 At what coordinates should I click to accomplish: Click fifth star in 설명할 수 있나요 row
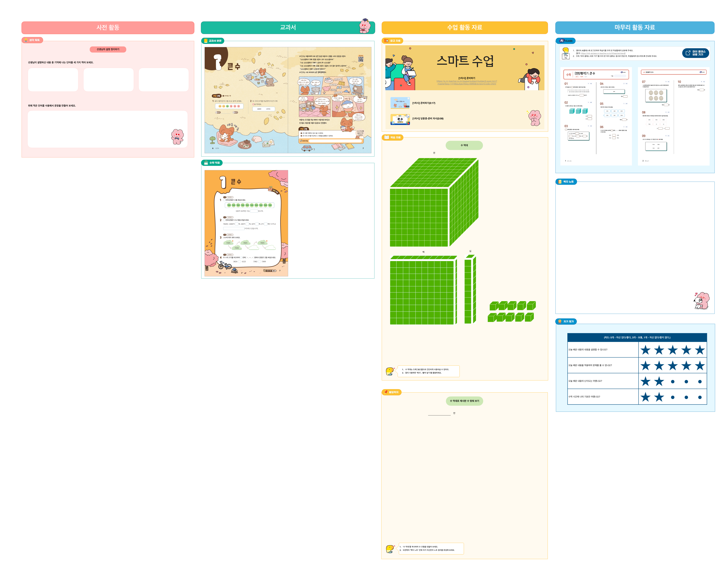[700, 350]
